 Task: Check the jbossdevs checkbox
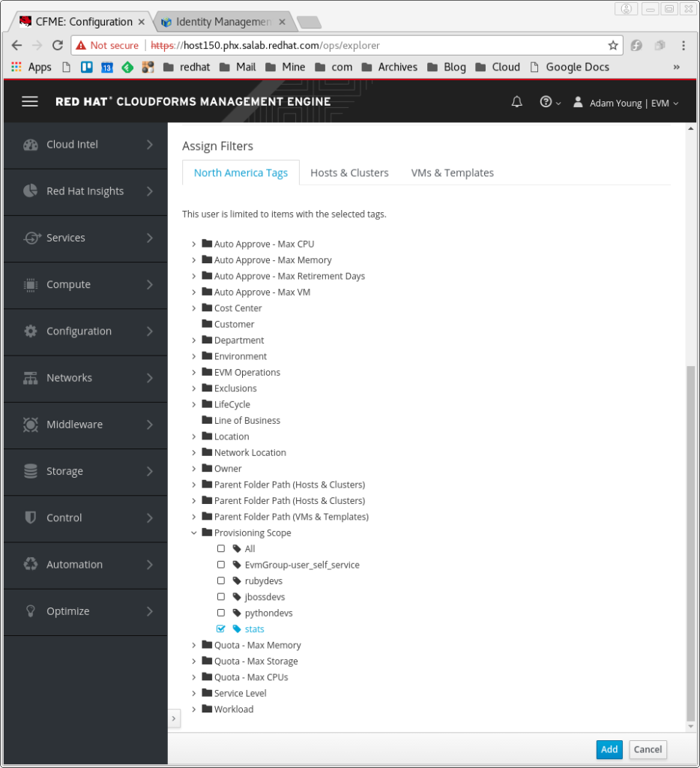point(221,596)
